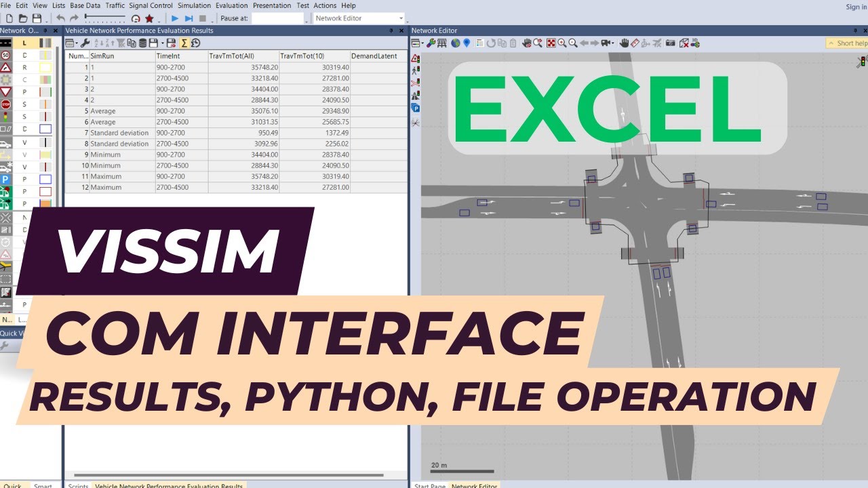
Task: Open attribute selection wrench in results list
Action: 85,43
